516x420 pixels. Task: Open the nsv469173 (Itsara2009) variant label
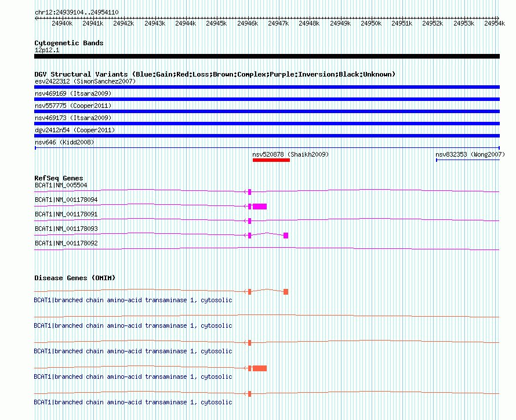point(73,118)
